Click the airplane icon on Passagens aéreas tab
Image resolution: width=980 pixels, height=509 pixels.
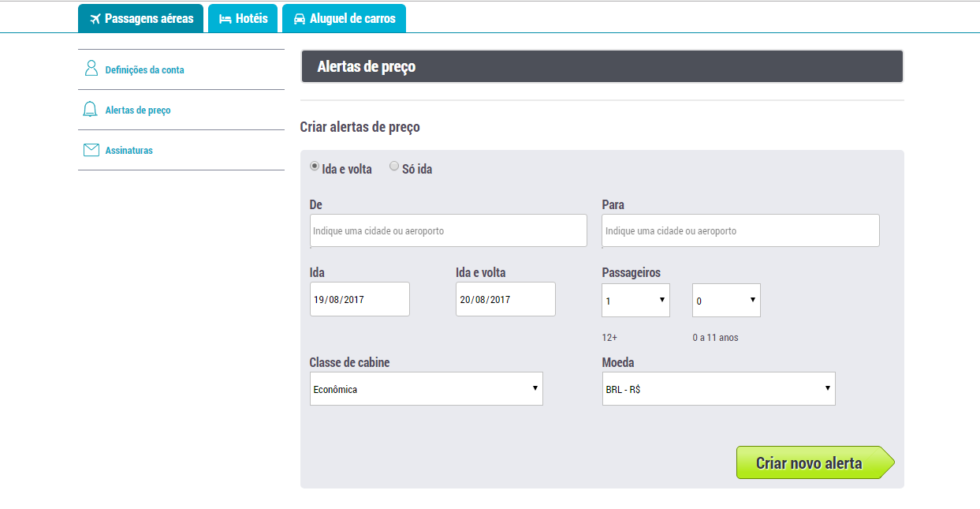point(96,17)
